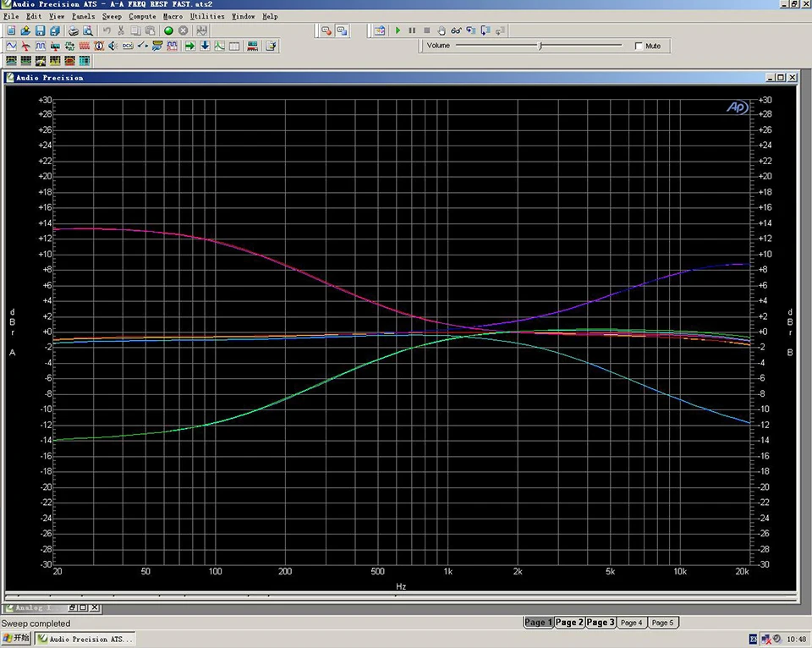This screenshot has height=648, width=812.
Task: Click the Undo arrow icon
Action: 107,30
